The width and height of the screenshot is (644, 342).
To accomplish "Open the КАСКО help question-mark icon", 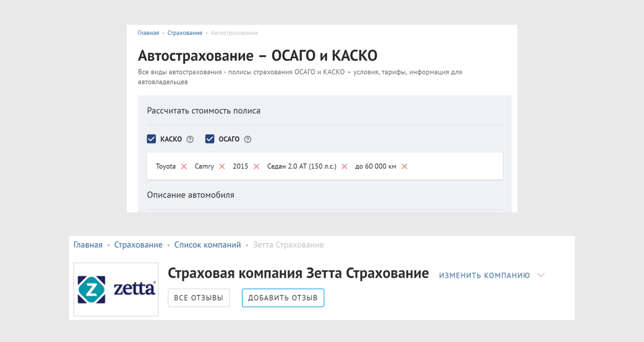I will (190, 139).
